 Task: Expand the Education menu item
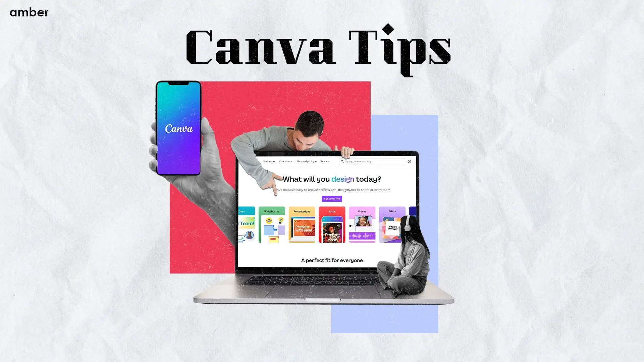[285, 161]
